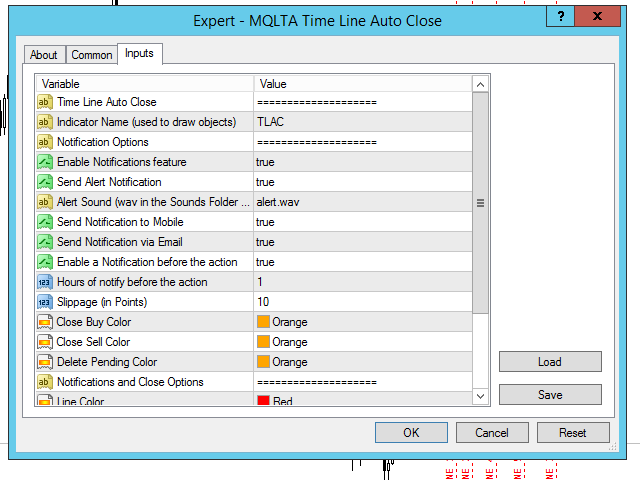The width and height of the screenshot is (640, 480).
Task: Click the icon beside Hours of notify
Action: [x=45, y=282]
